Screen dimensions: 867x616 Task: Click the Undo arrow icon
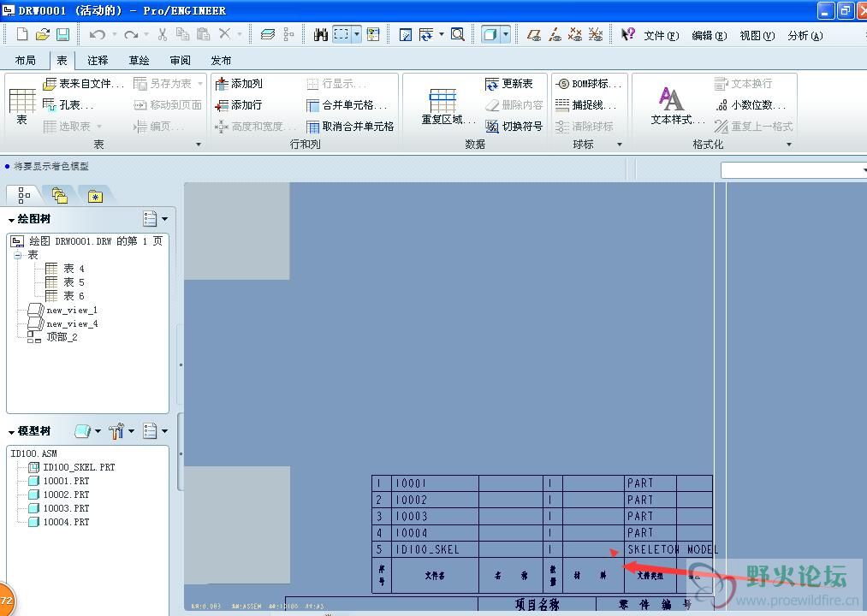[98, 35]
